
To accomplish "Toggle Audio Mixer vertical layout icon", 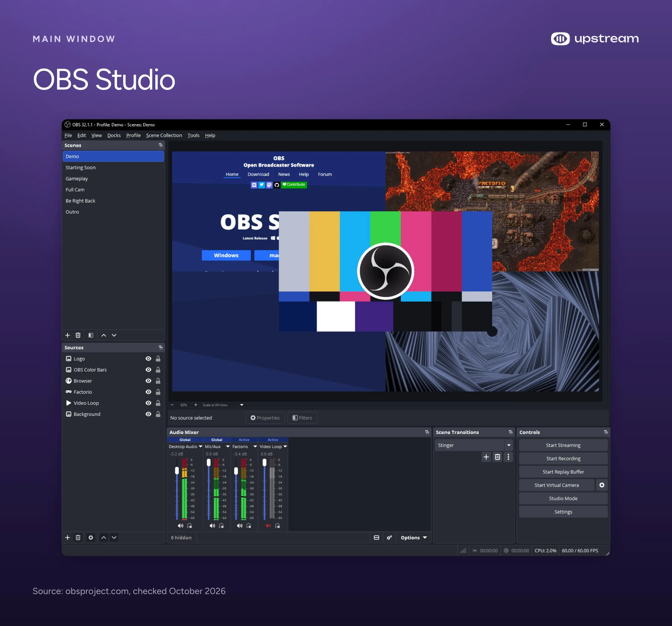I will 376,538.
